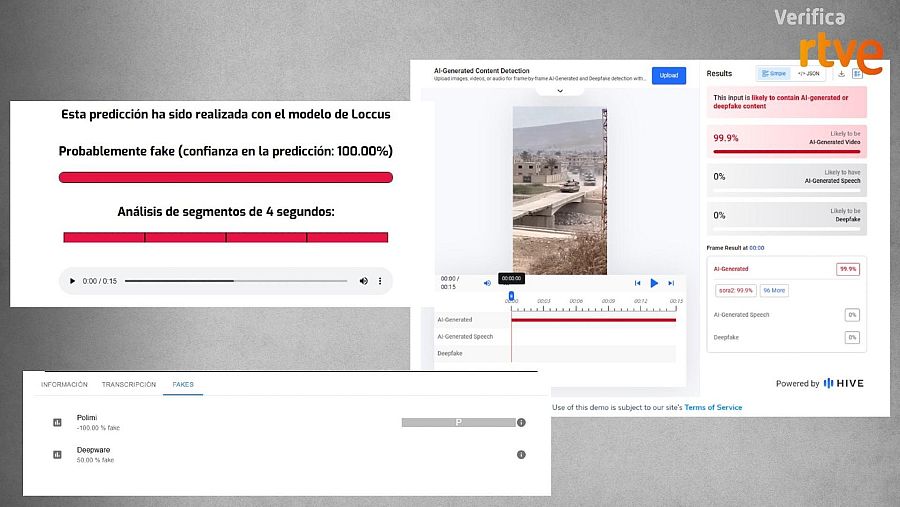
Task: Click the last 4-second segment bar
Action: click(x=347, y=237)
